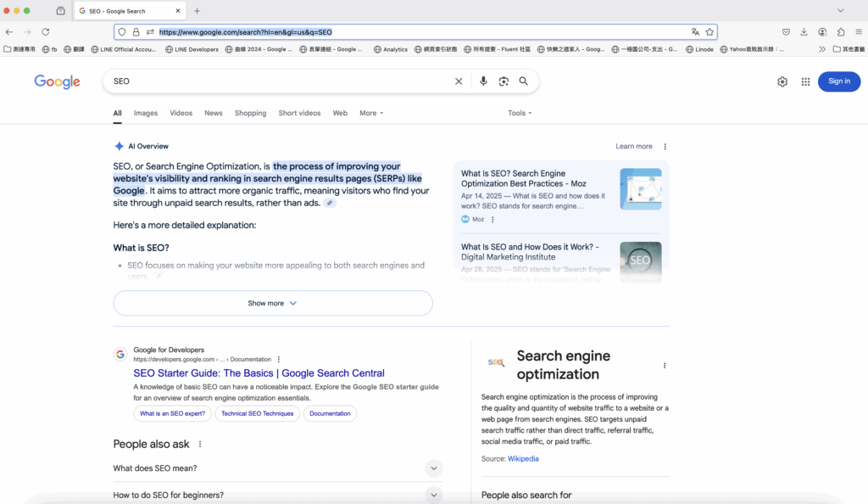Open the browser account icon
Viewport: 868px width, 504px height.
tap(822, 32)
